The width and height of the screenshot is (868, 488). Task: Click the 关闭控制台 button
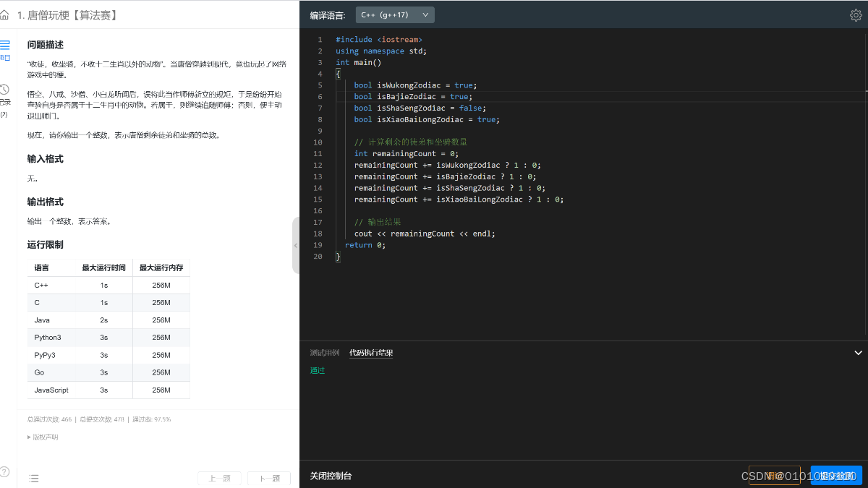coord(331,476)
